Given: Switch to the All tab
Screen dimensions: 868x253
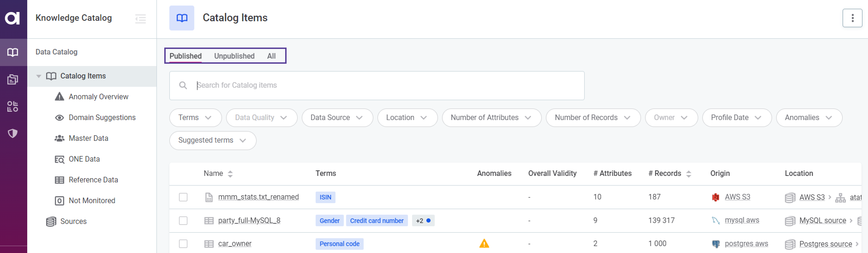Looking at the screenshot, I should coord(271,56).
